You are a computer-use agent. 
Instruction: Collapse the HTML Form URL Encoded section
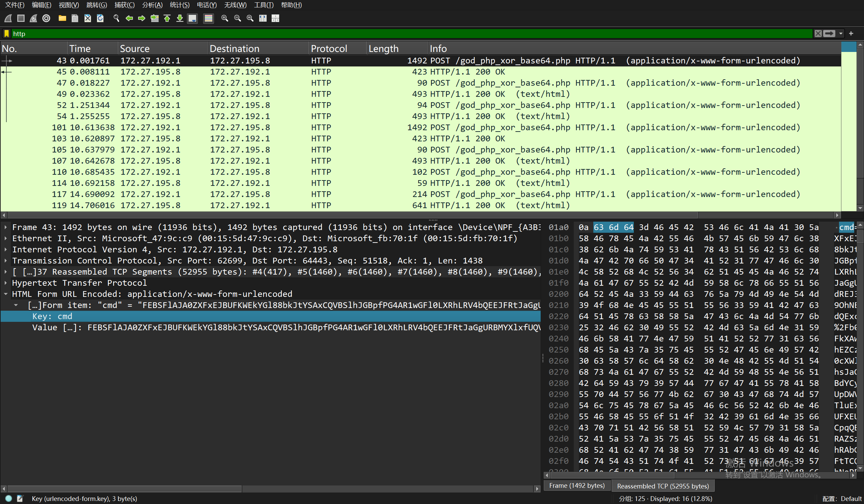[x=6, y=294]
